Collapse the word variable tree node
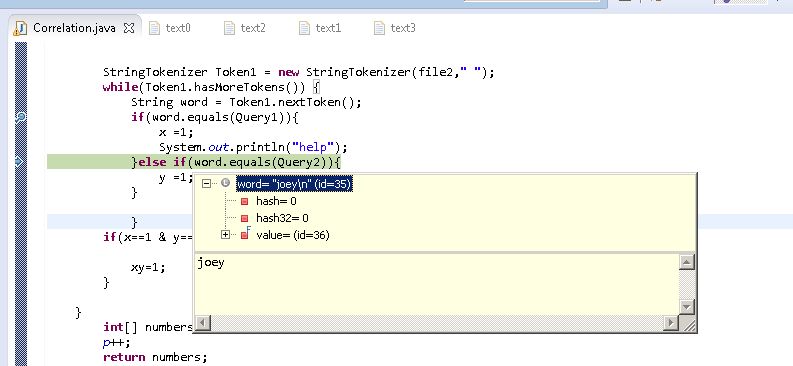 [x=206, y=184]
